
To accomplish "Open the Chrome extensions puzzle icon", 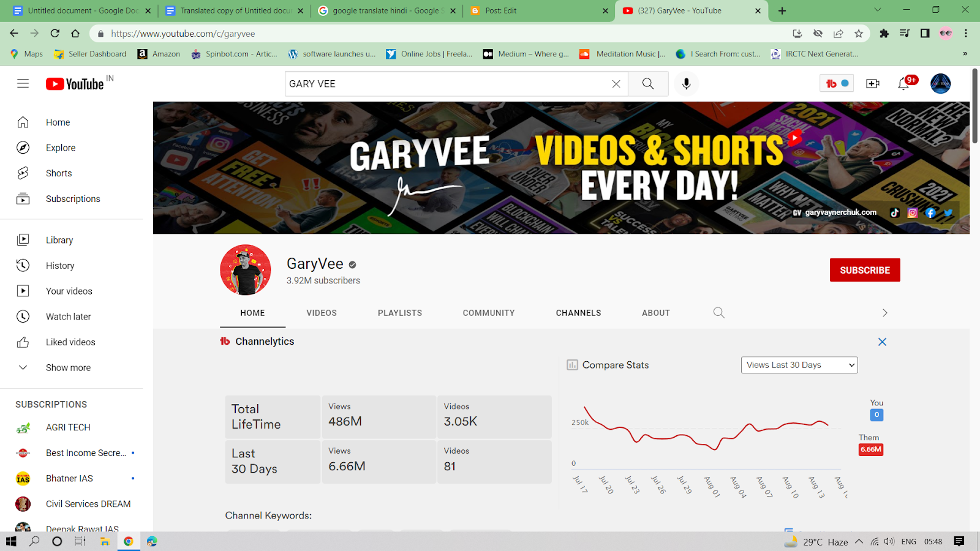I will pyautogui.click(x=884, y=34).
